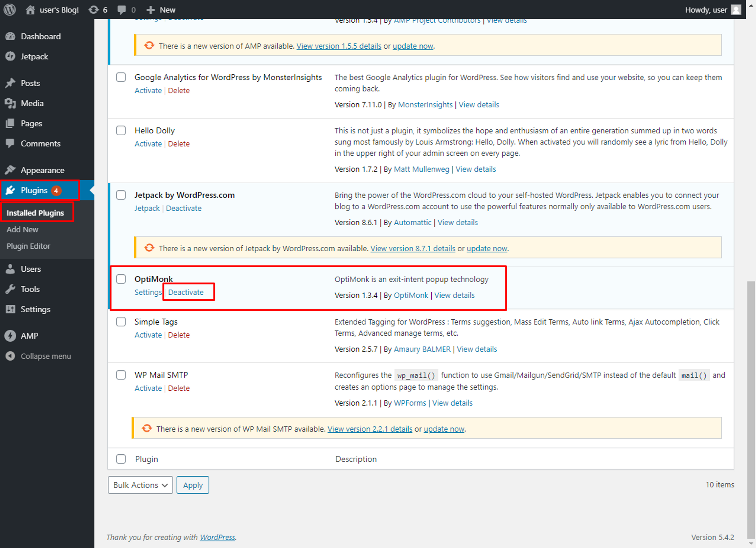Open the Appearance menu
This screenshot has width=756, height=548.
pos(42,170)
